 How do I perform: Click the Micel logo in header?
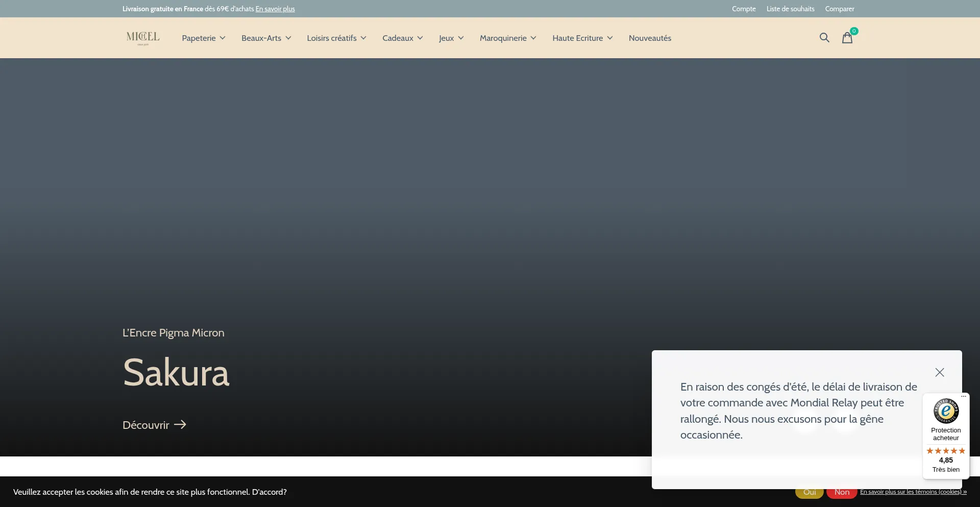coord(143,38)
